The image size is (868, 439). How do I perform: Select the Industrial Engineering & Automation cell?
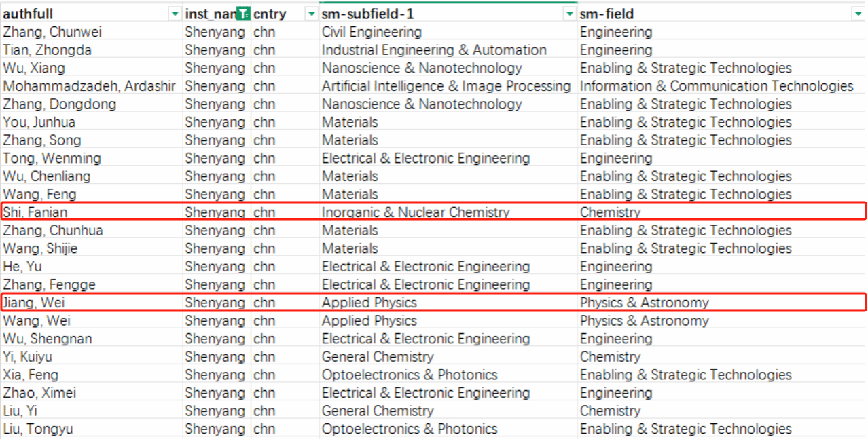coord(434,50)
